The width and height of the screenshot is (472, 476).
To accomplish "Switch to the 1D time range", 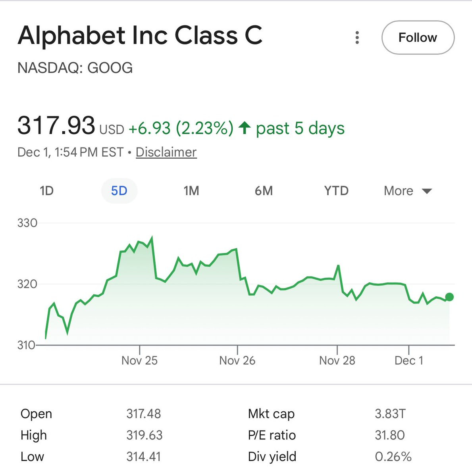I will pyautogui.click(x=46, y=191).
